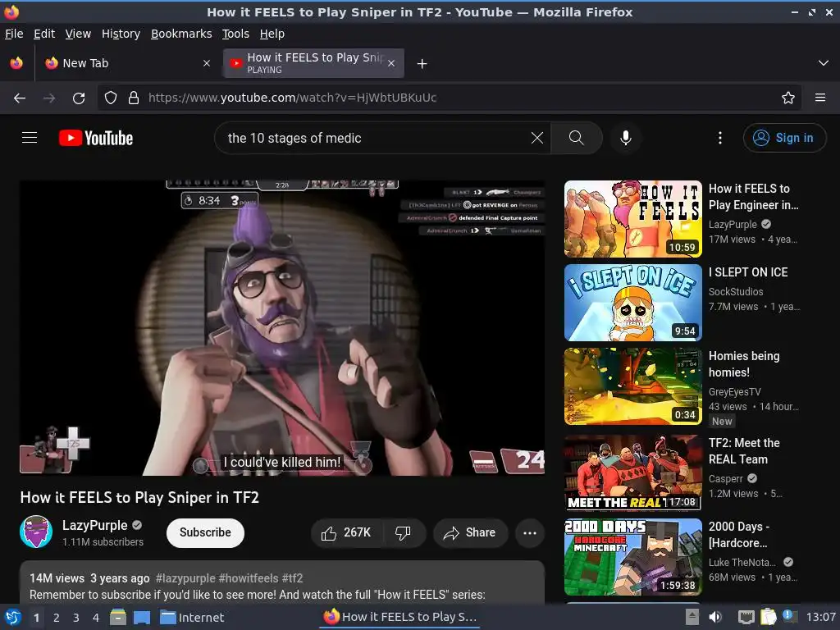
Task: Open I SLEPT ON ICE thumbnail
Action: coord(632,303)
